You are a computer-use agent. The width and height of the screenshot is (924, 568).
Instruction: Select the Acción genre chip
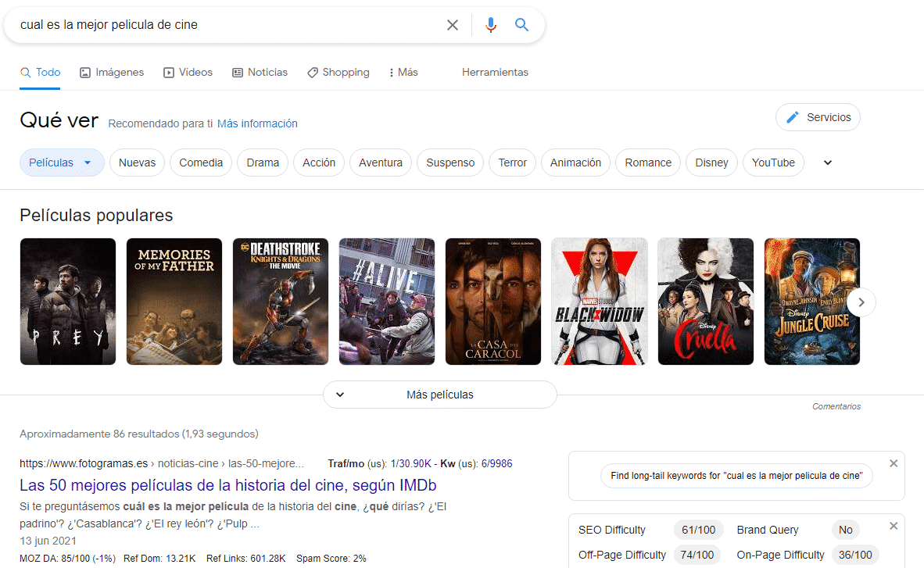pos(319,163)
